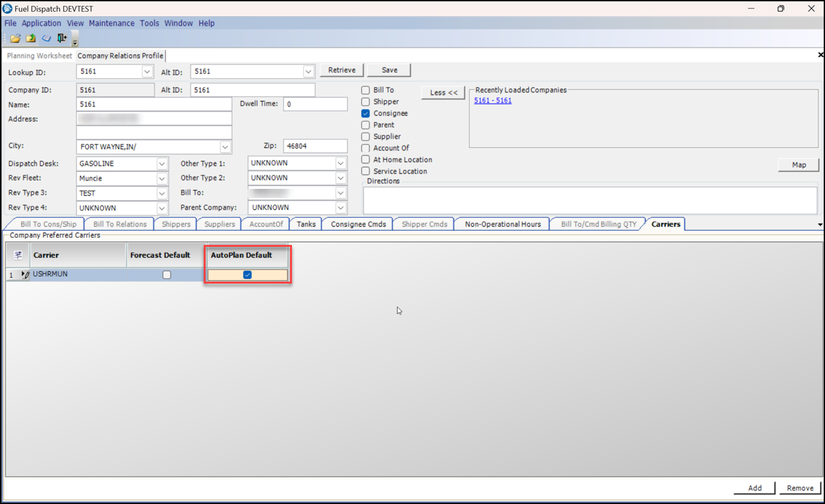Viewport: 825px width, 504px height.
Task: Open the Rev Fleet dropdown list
Action: (162, 179)
